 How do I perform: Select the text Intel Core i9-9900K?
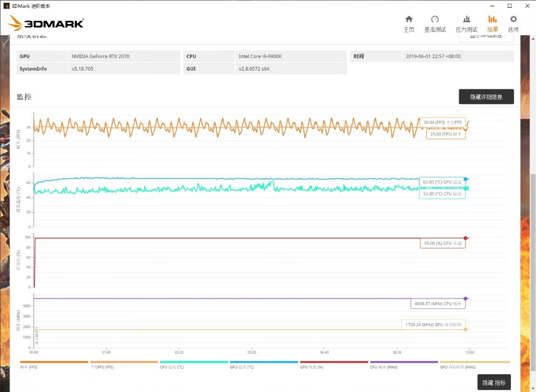coord(260,56)
